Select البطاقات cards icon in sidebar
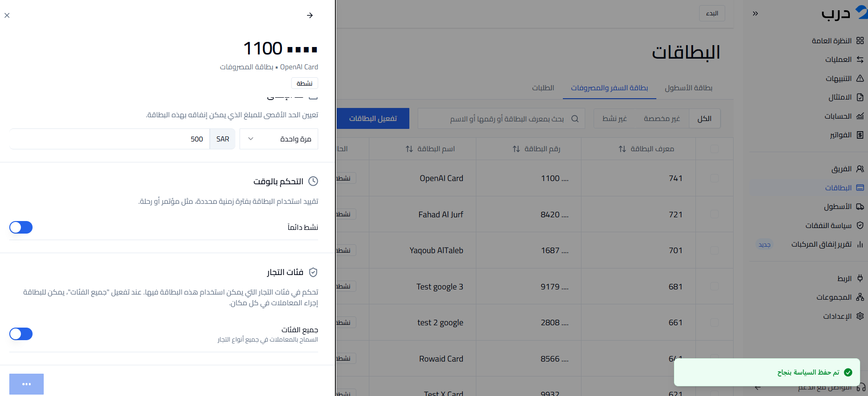Viewport: 868px width, 396px height. [860, 188]
